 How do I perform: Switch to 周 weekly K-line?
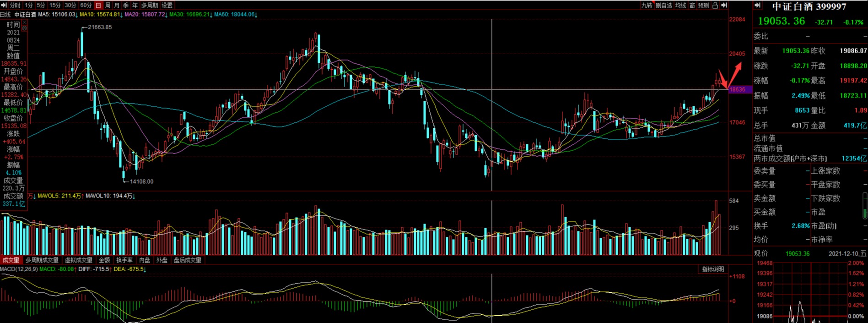[x=108, y=5]
